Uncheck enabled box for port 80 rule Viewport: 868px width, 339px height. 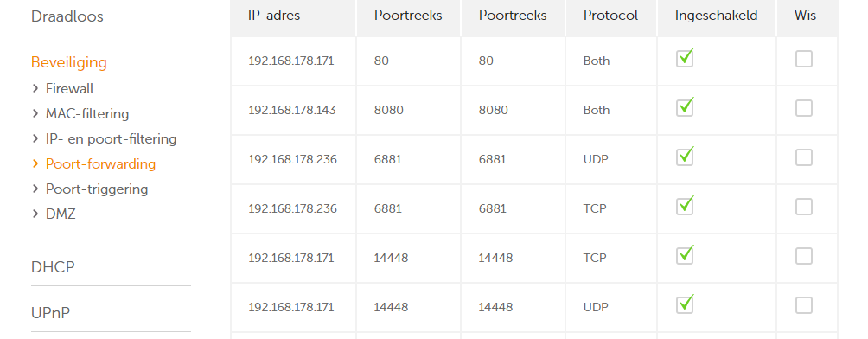(685, 59)
